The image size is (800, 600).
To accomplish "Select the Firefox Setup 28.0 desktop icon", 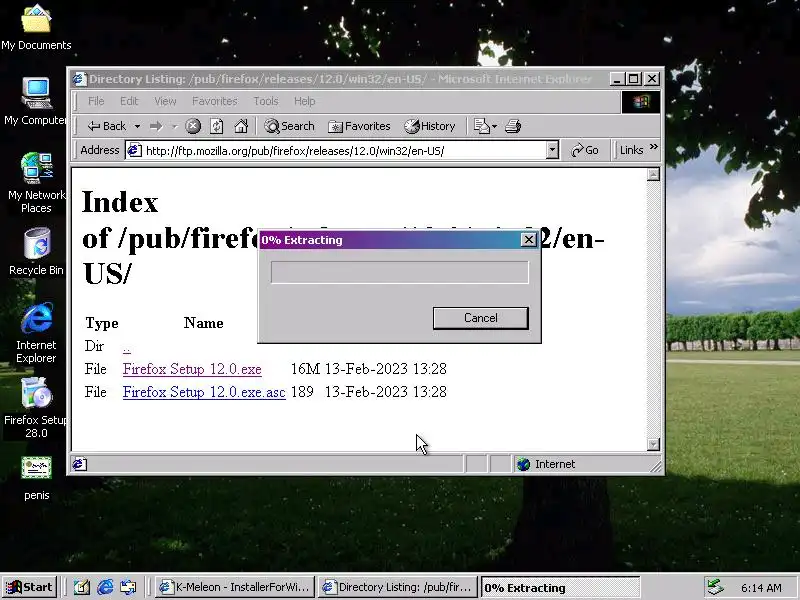I will (36, 407).
